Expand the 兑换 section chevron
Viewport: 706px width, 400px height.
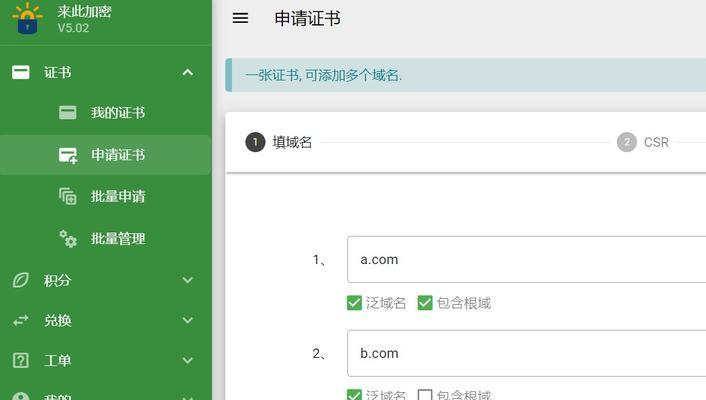[188, 320]
